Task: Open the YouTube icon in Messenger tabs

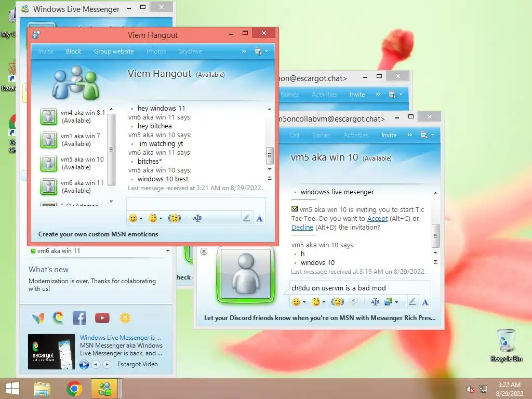Action: (102, 318)
